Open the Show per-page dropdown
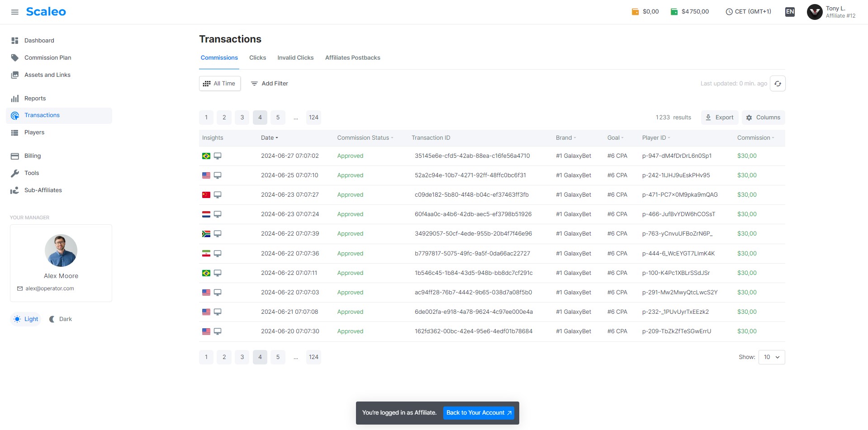 coord(771,357)
